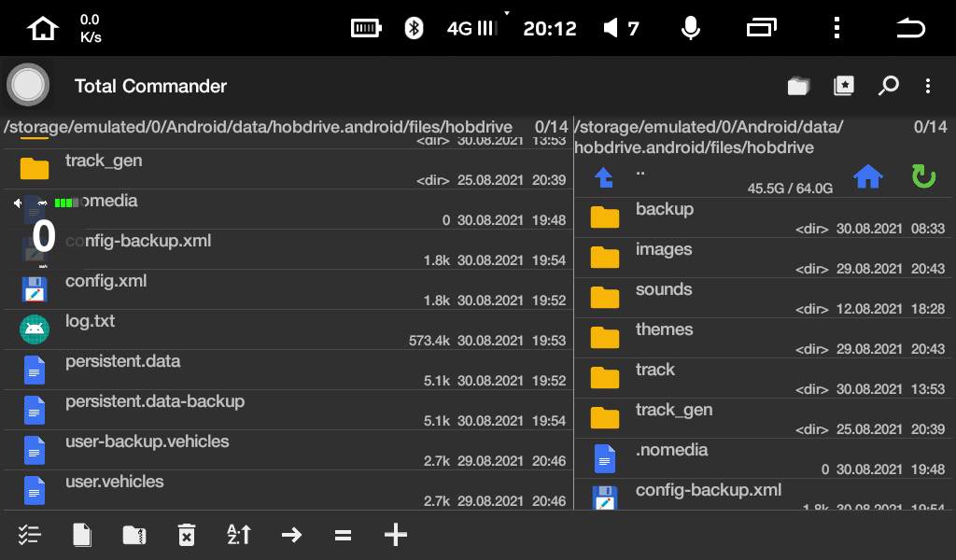
Task: Open the bookmarks star icon
Action: (843, 86)
